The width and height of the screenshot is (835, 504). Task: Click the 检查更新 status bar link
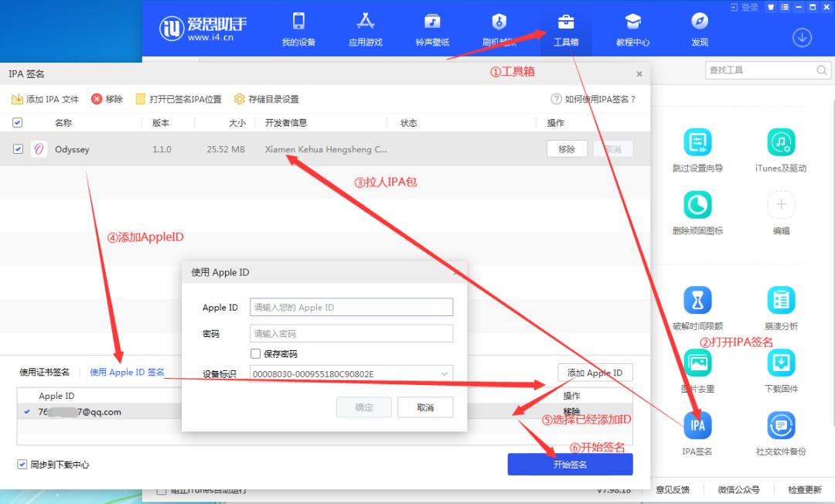click(805, 489)
